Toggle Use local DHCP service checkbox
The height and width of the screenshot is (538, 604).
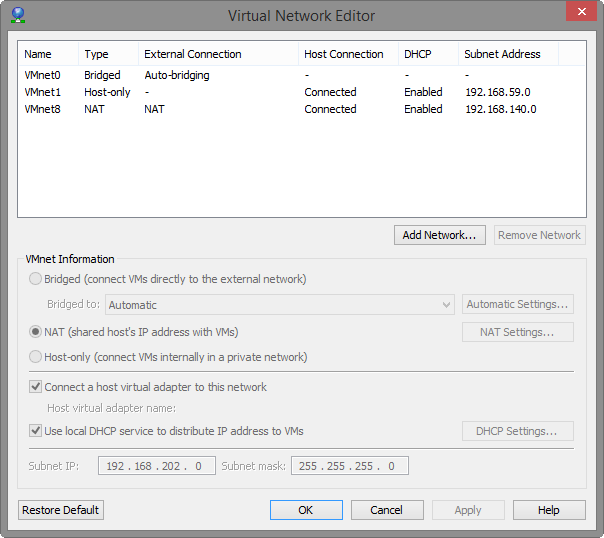click(x=35, y=430)
